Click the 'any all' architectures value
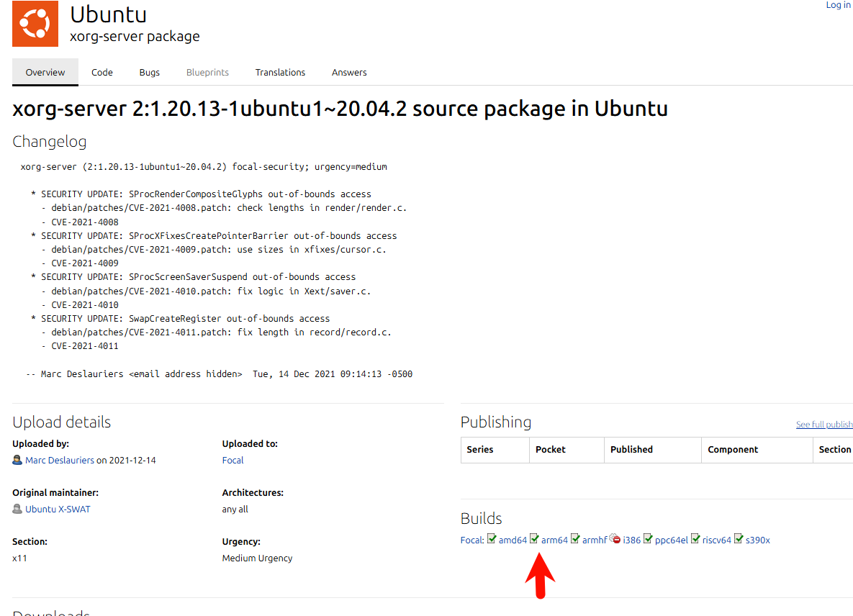The height and width of the screenshot is (616, 853). [235, 509]
